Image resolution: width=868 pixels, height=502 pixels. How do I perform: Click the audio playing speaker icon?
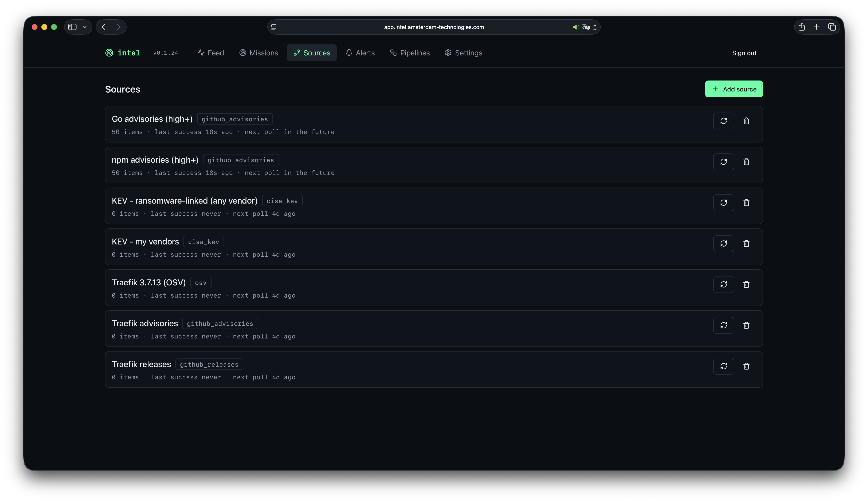(x=576, y=27)
